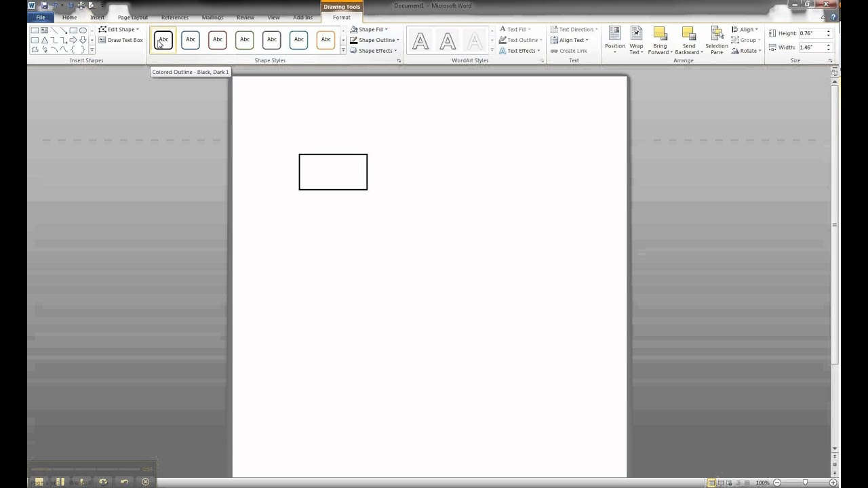Click Save icon in Quick Access Toolbar
This screenshot has height=488, width=868.
[44, 5]
